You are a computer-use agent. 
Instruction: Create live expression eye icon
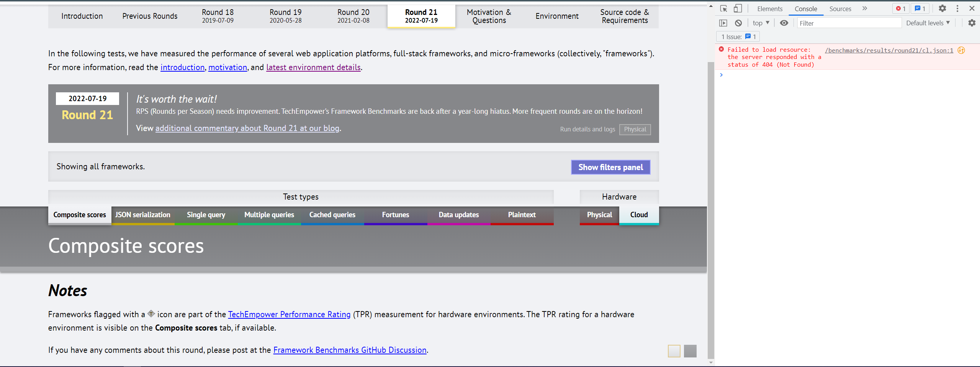coord(784,23)
